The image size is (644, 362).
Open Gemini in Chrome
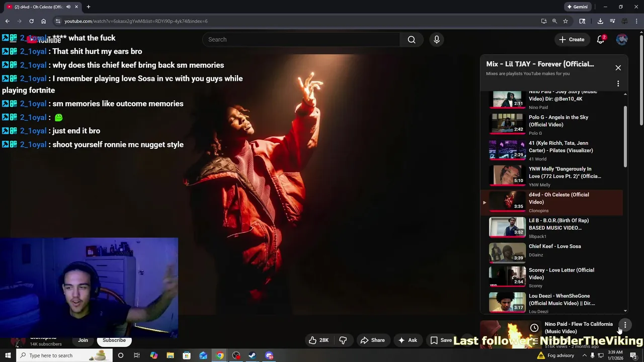point(577,7)
